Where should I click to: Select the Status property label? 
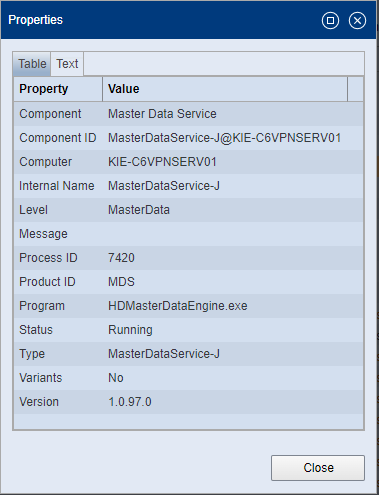click(x=36, y=330)
